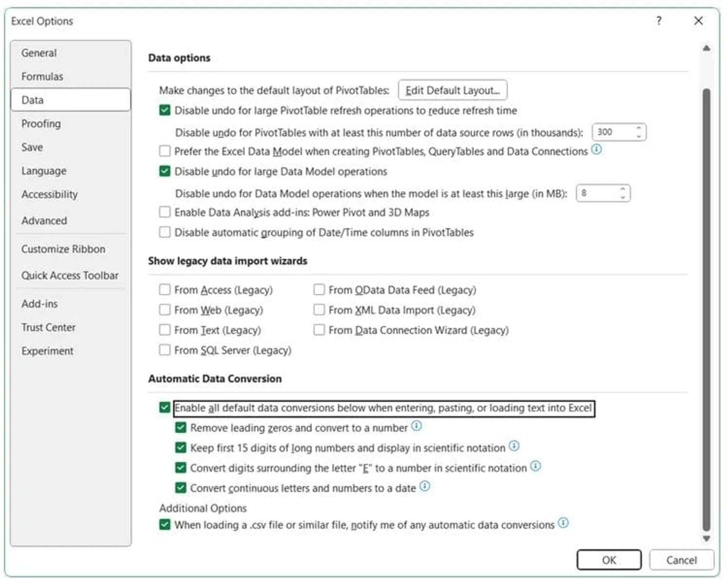Open info tip for Excel Data Model preference

(596, 149)
